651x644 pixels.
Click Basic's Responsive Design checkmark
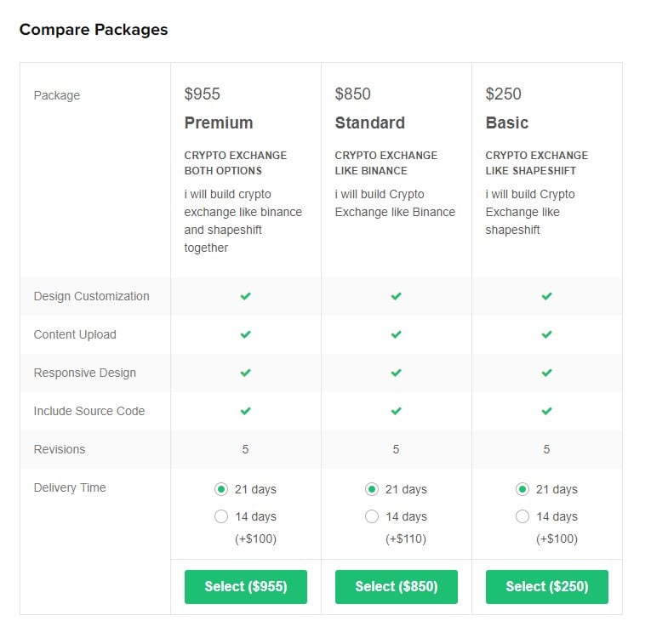tap(547, 373)
